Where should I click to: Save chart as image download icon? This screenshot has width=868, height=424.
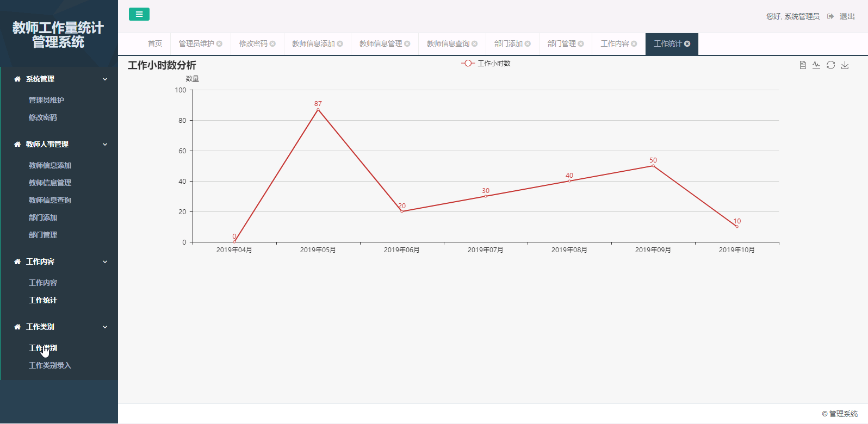point(845,65)
